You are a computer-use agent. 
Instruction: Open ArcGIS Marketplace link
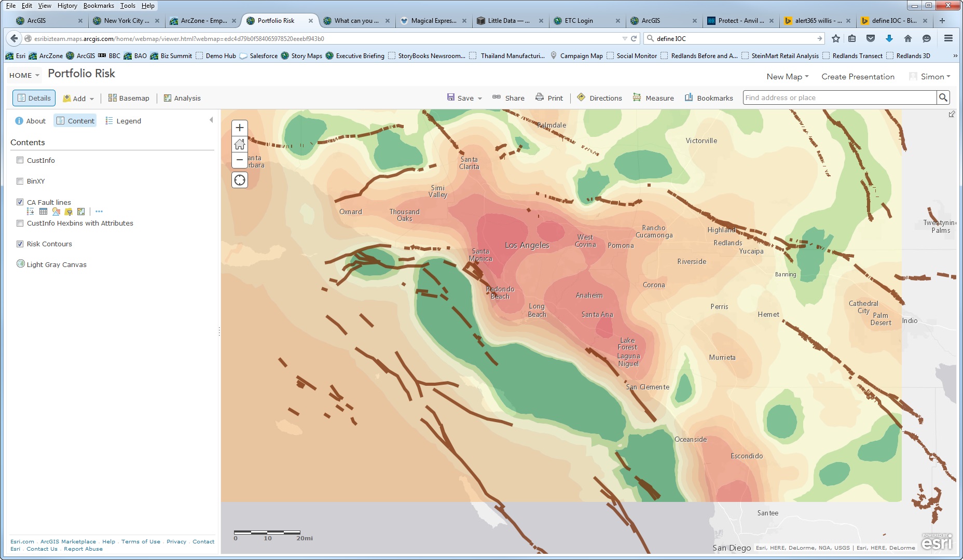[68, 542]
